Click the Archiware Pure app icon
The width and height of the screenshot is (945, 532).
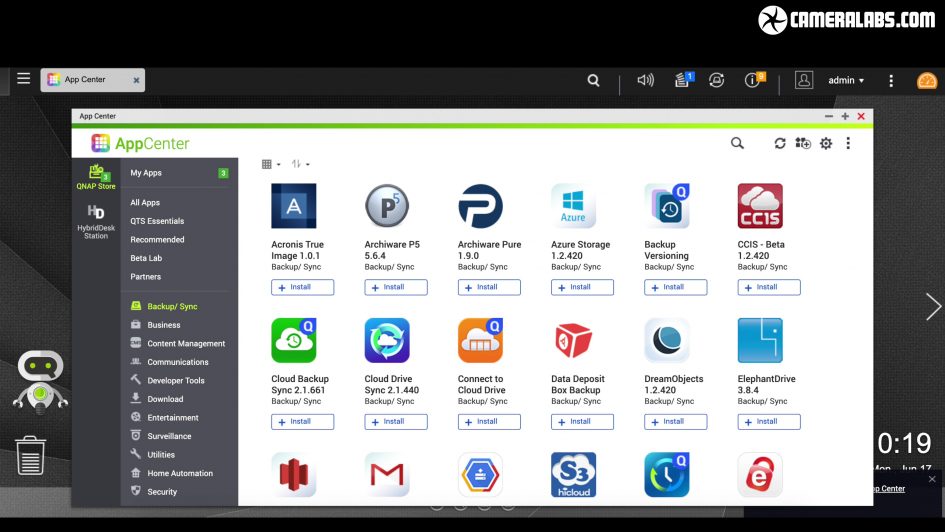click(480, 206)
